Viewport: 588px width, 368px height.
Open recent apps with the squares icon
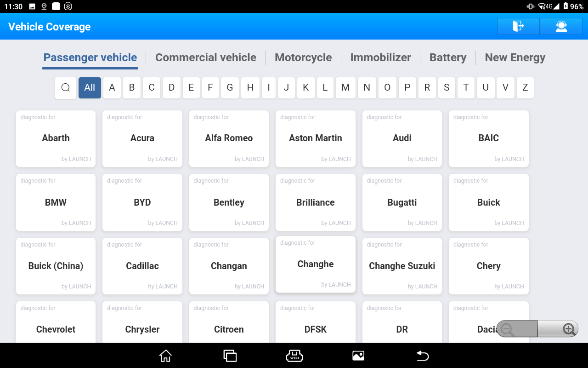pyautogui.click(x=230, y=356)
